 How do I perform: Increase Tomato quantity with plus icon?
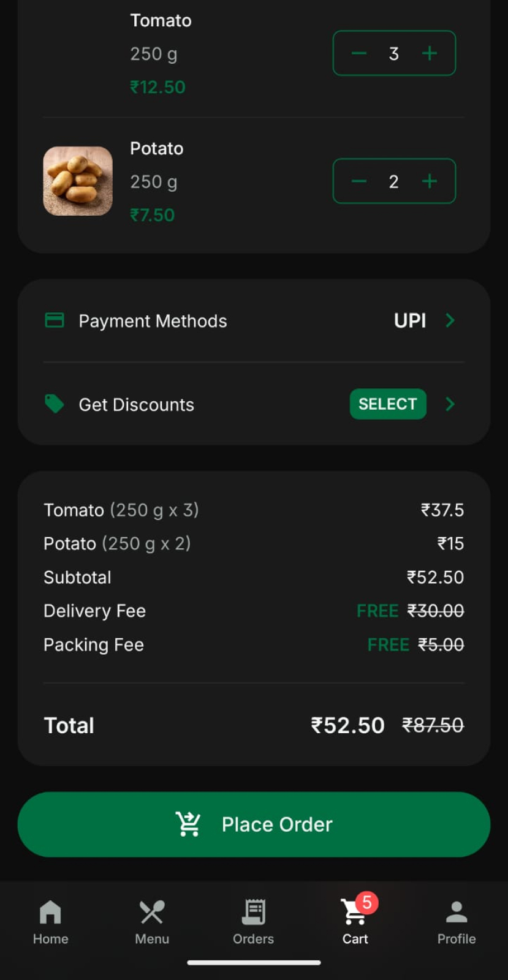click(x=430, y=53)
